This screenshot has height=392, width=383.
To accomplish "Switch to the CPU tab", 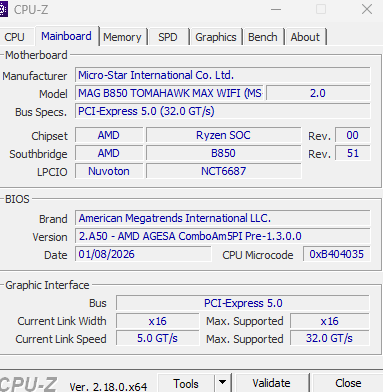I will tap(15, 37).
